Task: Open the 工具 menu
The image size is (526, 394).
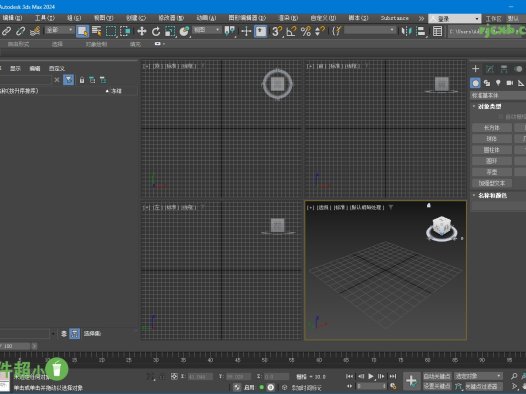Action: pos(45,18)
